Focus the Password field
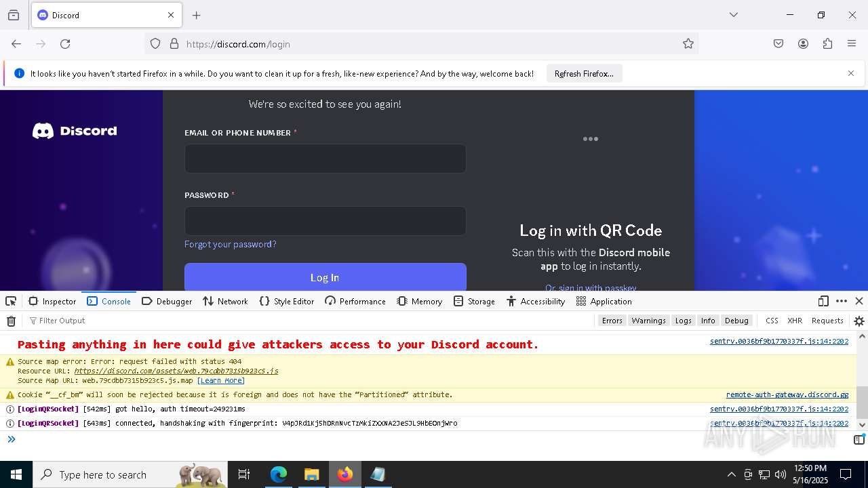The width and height of the screenshot is (868, 488). 325,221
